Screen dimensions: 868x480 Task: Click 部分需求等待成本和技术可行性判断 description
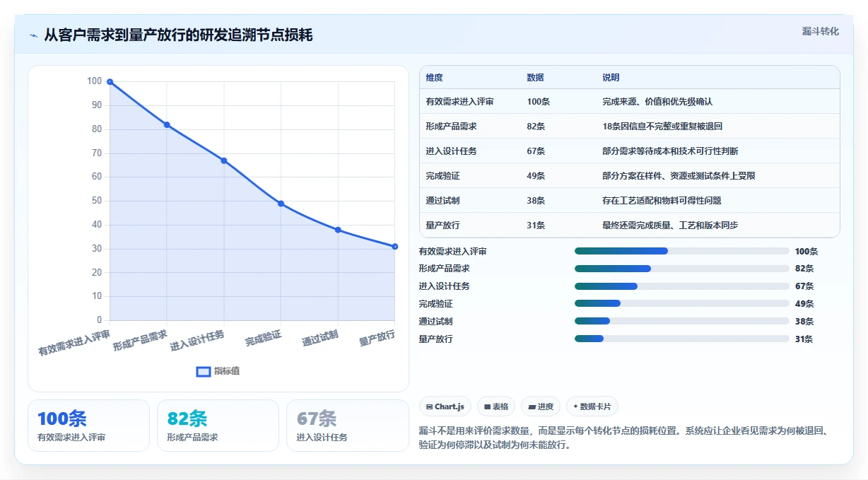coord(670,151)
